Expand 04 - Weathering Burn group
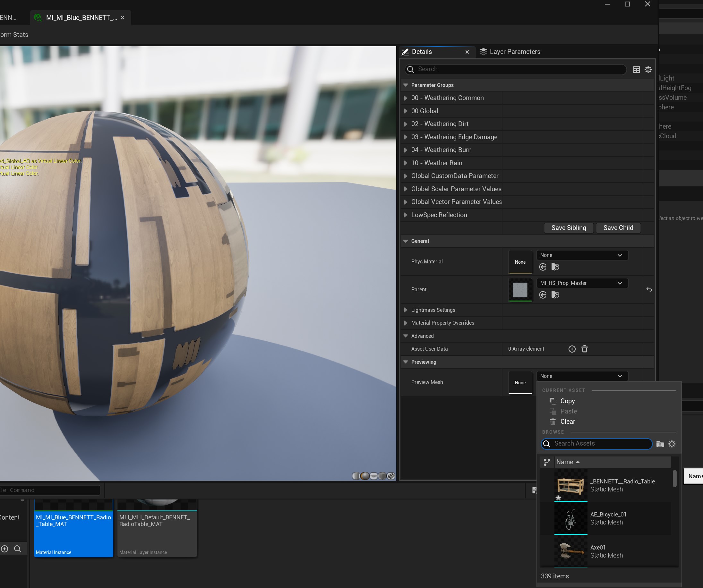 (x=405, y=150)
